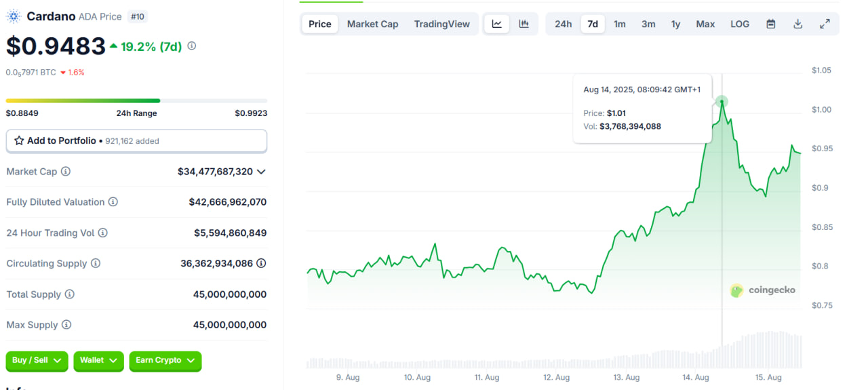Viewport: 868px width, 390px height.
Task: Expand chart to fullscreen
Action: 825,24
